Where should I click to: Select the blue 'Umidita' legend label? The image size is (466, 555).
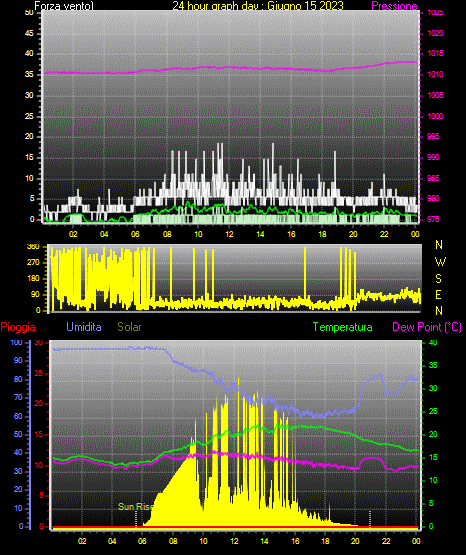coord(84,327)
